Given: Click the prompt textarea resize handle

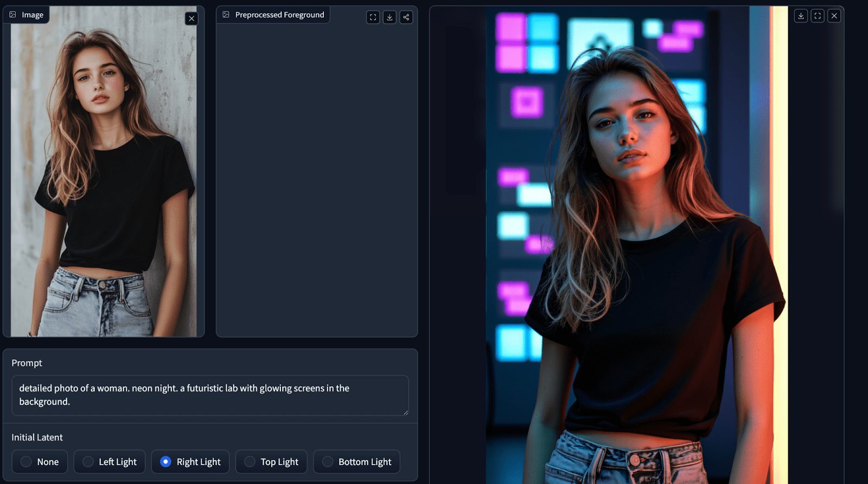Looking at the screenshot, I should pyautogui.click(x=405, y=412).
